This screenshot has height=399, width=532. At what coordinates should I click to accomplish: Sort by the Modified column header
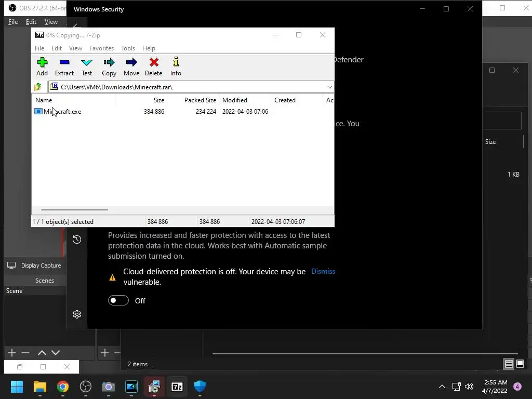[245, 100]
